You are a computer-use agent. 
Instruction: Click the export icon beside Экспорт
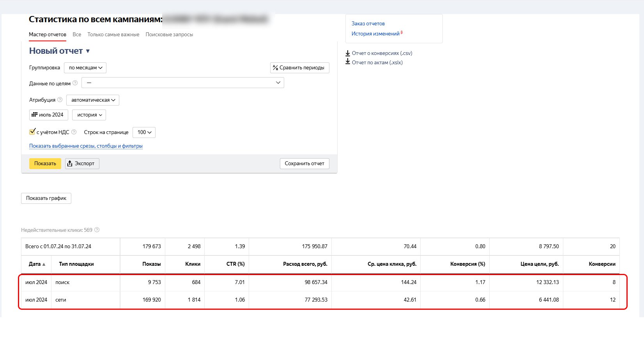tap(70, 164)
